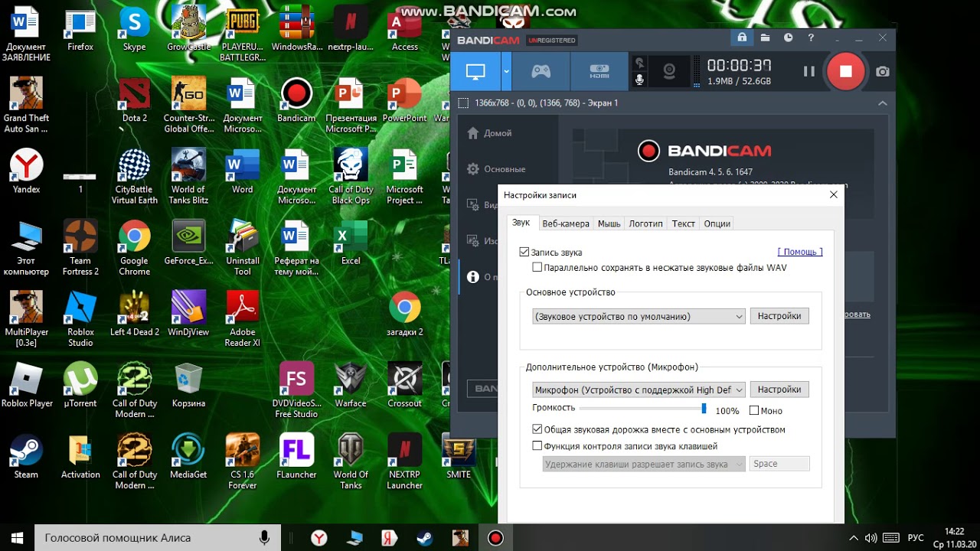980x551 pixels.
Task: Select the Этот компьютер desktop icon
Action: pyautogui.click(x=26, y=248)
